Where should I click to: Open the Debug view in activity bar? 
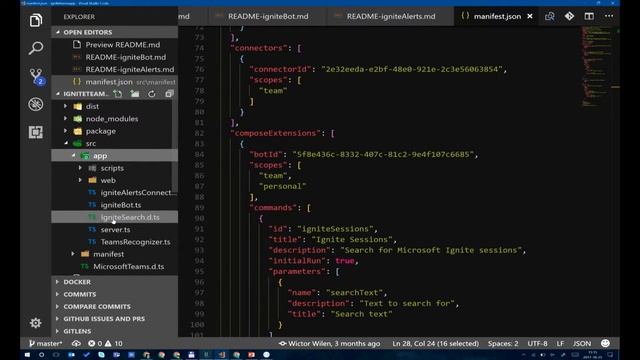pyautogui.click(x=36, y=104)
